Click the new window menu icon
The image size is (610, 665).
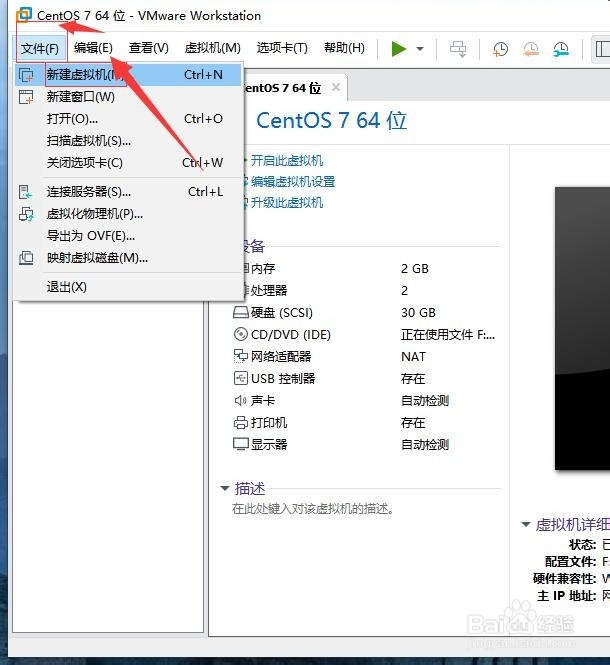[x=26, y=97]
